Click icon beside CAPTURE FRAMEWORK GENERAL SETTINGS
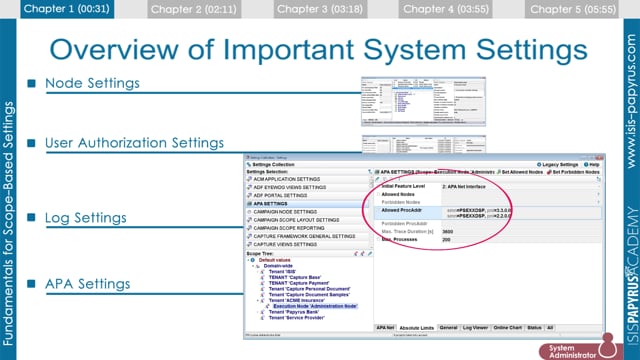 click(x=249, y=236)
